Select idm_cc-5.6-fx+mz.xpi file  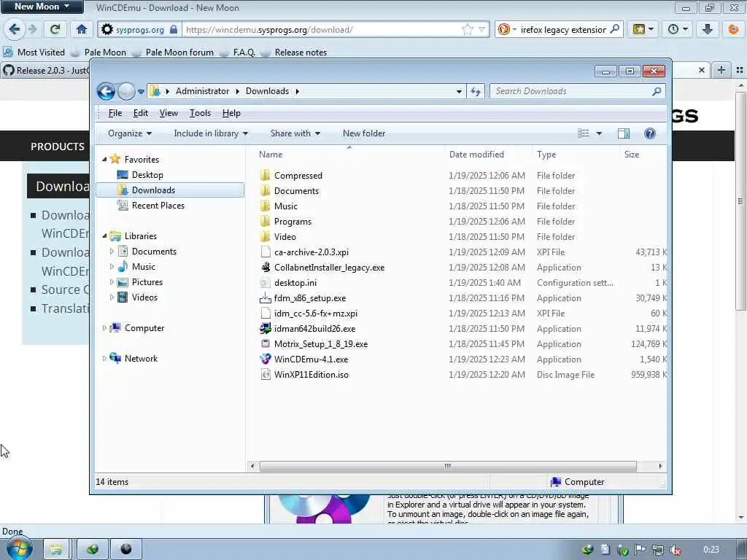[x=315, y=314]
